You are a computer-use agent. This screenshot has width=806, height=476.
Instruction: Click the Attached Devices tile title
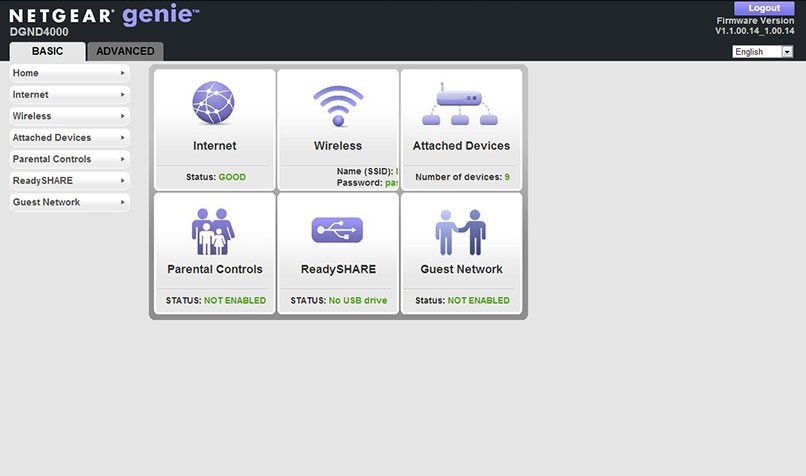coord(461,146)
